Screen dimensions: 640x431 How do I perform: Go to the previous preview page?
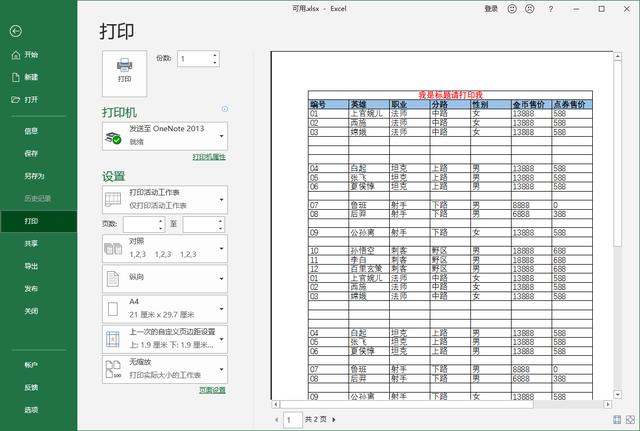277,420
